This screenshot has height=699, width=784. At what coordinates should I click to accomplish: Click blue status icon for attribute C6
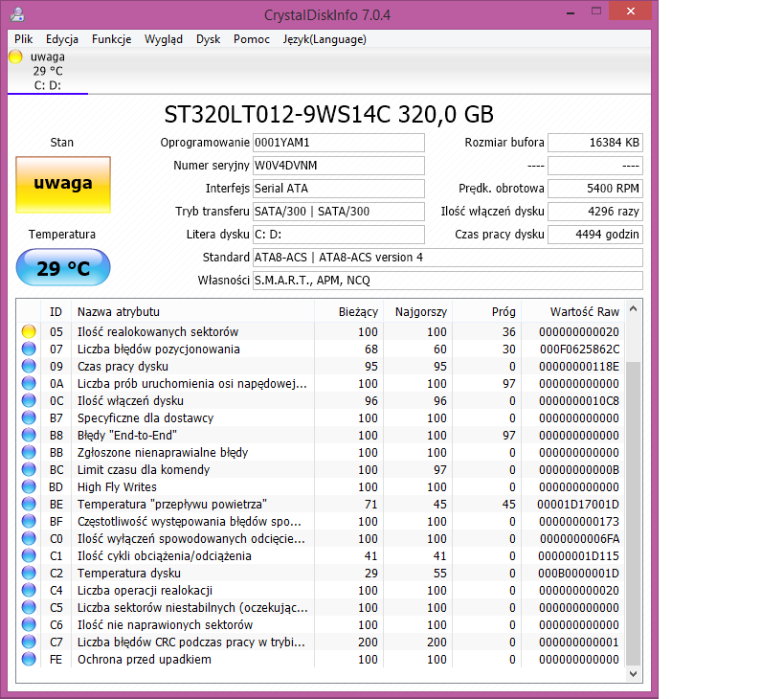tap(29, 625)
